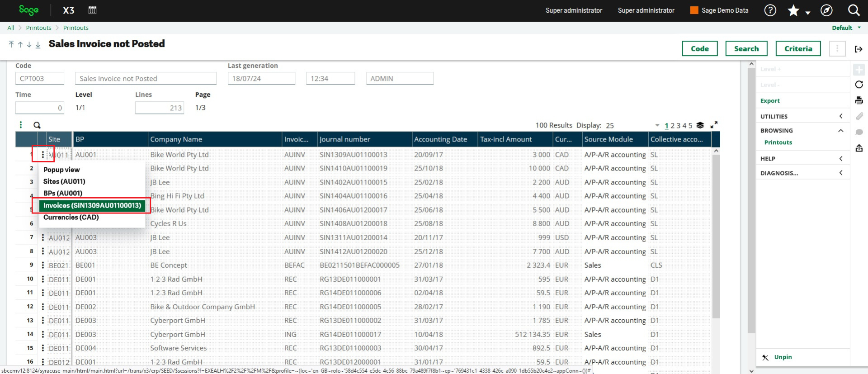Viewport: 868px width, 374px height.
Task: Open the Display count dropdown arrow
Action: pyautogui.click(x=657, y=126)
